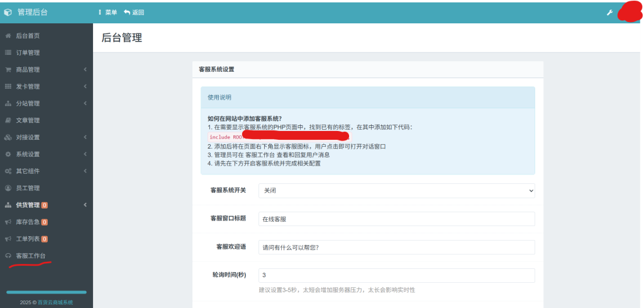644x308 pixels.
Task: Click the shopping cart icon for 商品管理
Action: pyautogui.click(x=8, y=70)
